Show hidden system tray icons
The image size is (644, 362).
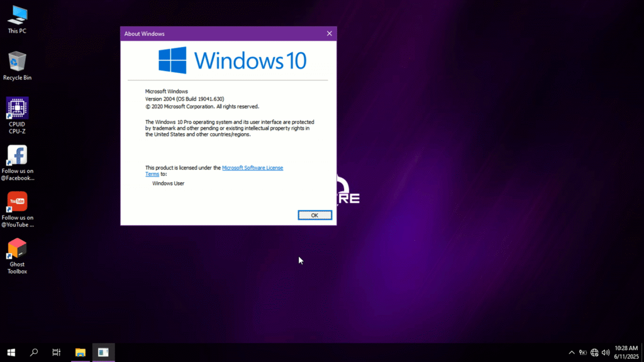pos(571,353)
